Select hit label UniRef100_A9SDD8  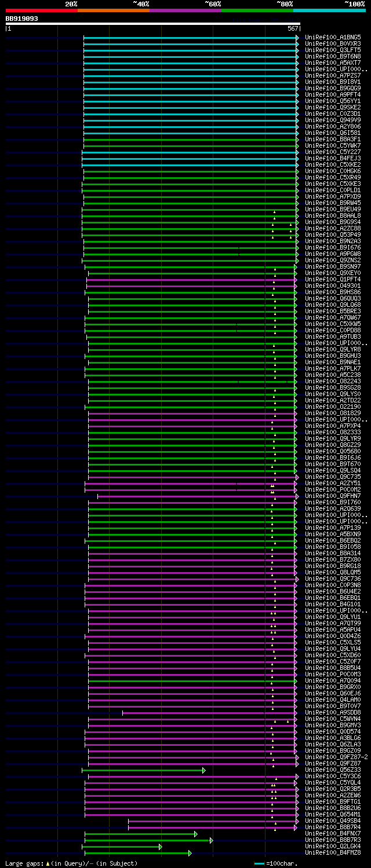pyautogui.click(x=333, y=712)
